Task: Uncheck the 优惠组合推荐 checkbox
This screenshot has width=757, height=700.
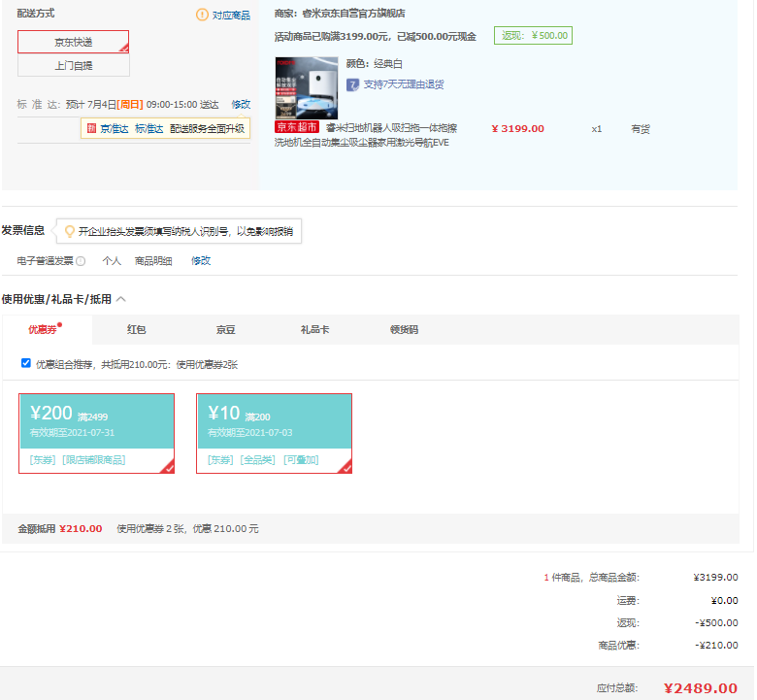Action: (26, 363)
